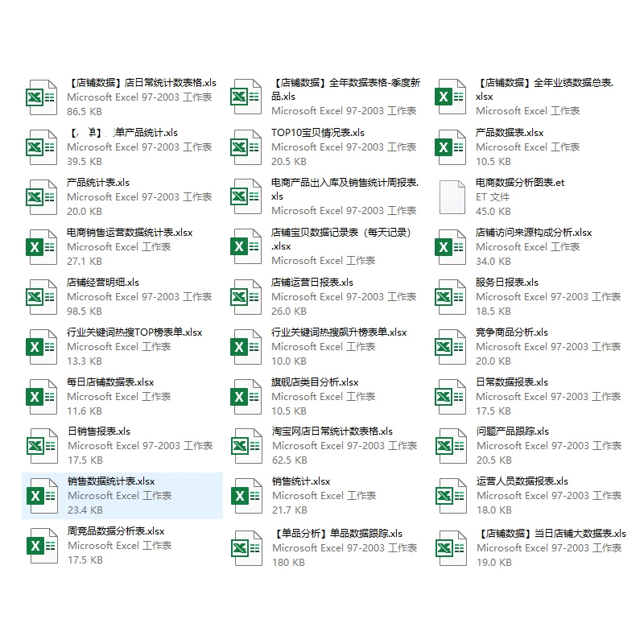The height and width of the screenshot is (644, 644).
Task: Select the file icon beside TOP10宝贝情况表.xls
Action: pyautogui.click(x=246, y=147)
